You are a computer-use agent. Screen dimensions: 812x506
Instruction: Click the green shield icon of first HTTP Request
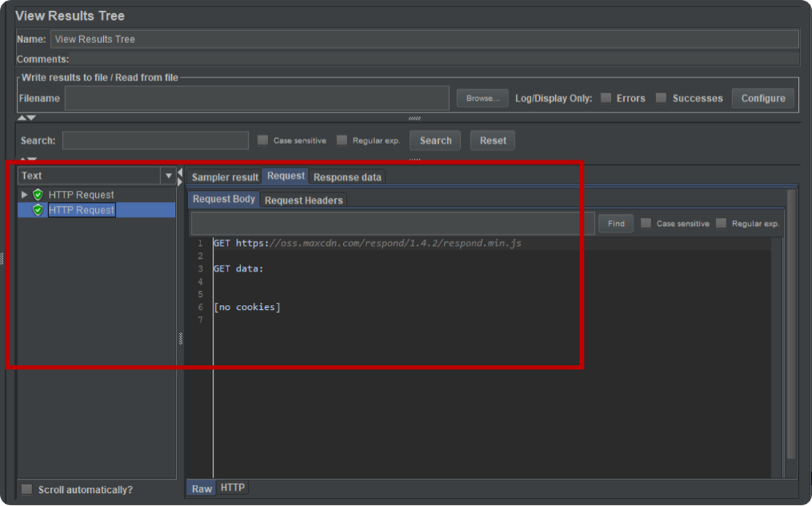click(38, 195)
